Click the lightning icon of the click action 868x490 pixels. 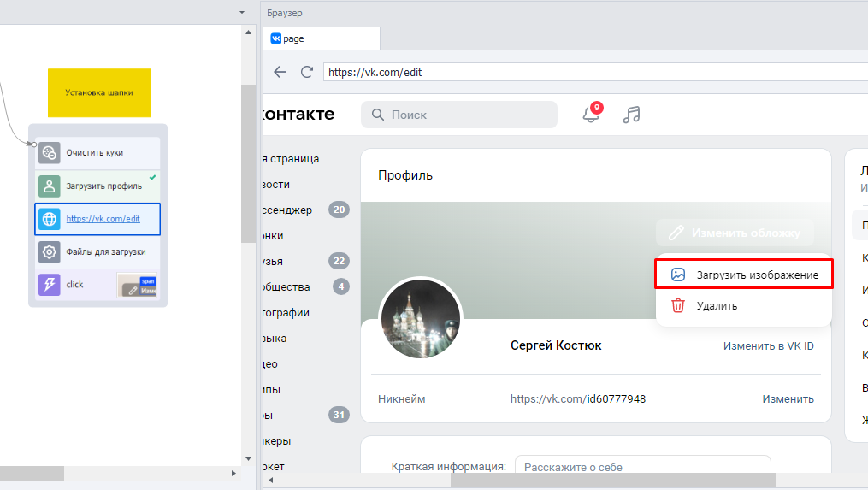[50, 285]
